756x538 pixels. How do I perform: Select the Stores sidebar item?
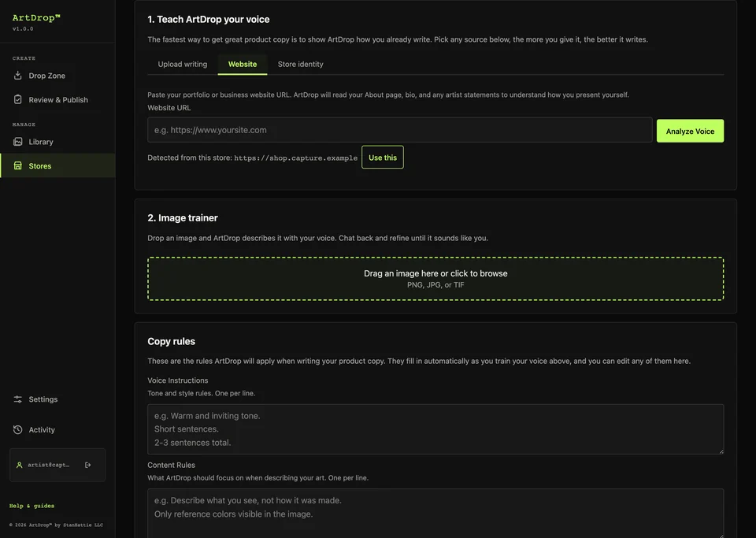click(57, 165)
